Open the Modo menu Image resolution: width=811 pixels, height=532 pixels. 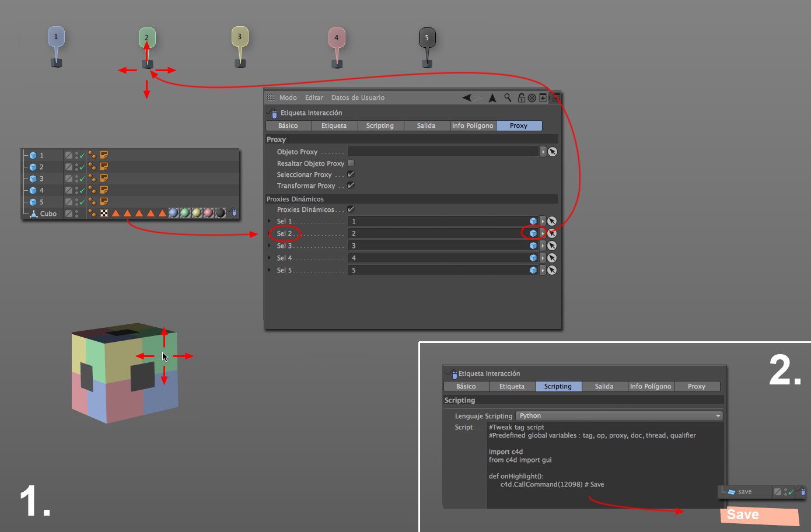(288, 98)
